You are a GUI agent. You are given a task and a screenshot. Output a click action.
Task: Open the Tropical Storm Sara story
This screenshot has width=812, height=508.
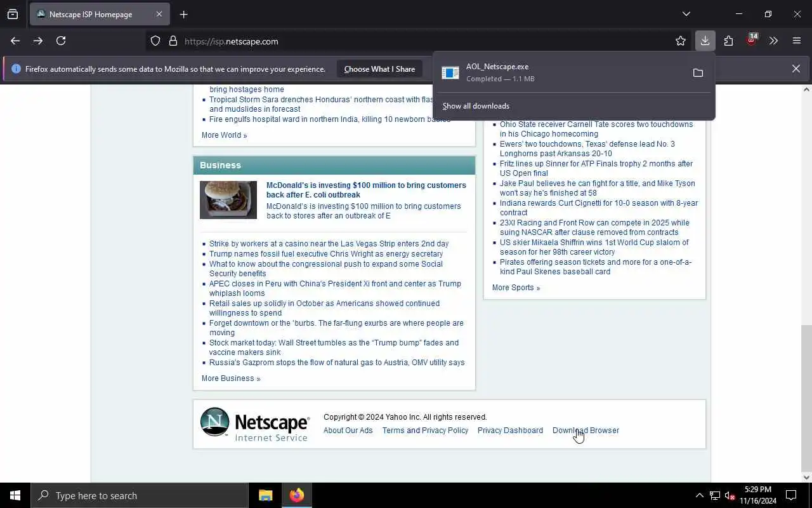click(x=321, y=104)
